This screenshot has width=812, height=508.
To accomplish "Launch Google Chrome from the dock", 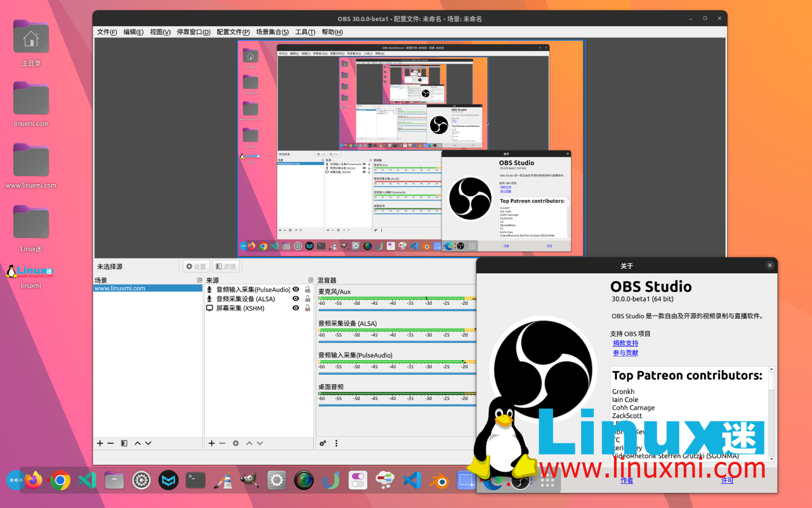I will coord(60,481).
